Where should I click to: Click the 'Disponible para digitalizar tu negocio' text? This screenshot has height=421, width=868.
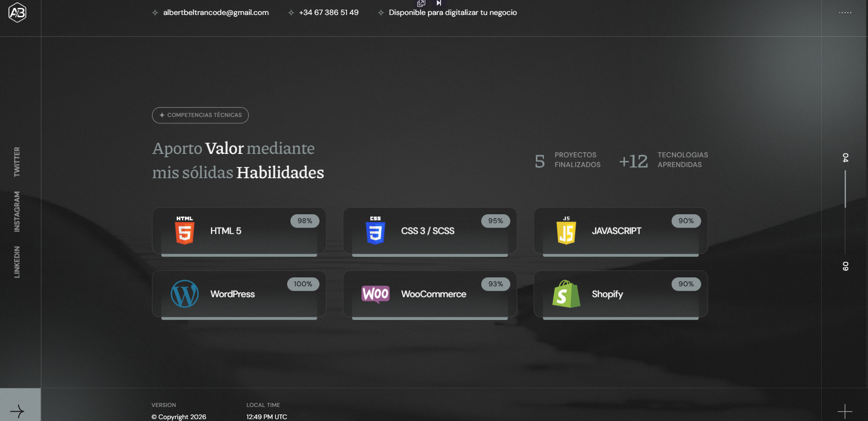point(453,13)
